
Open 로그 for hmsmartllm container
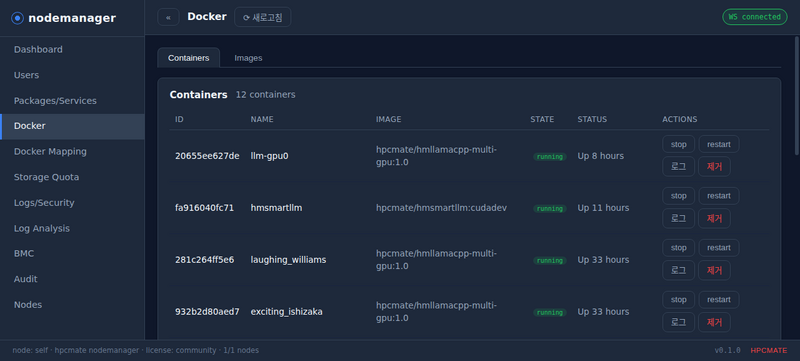[679, 218]
